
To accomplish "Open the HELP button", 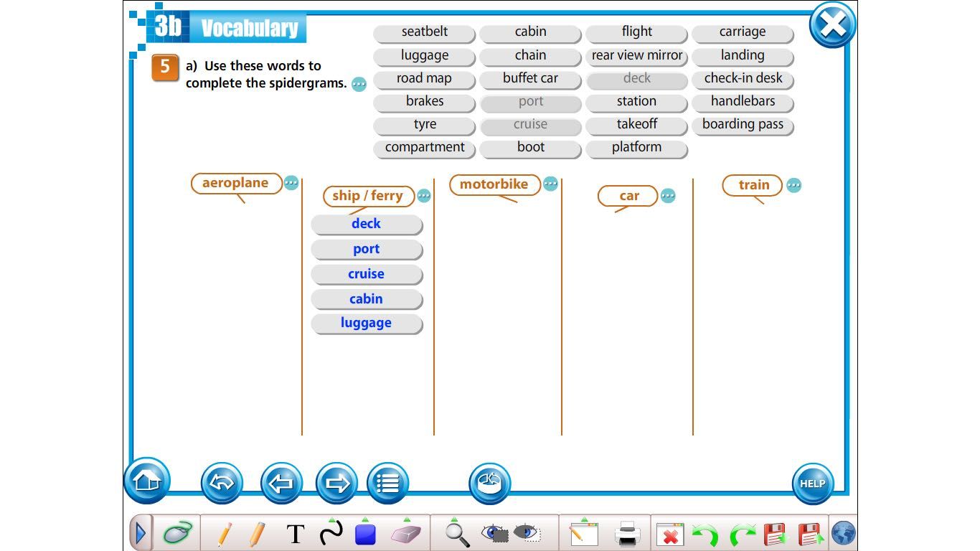I will (813, 484).
